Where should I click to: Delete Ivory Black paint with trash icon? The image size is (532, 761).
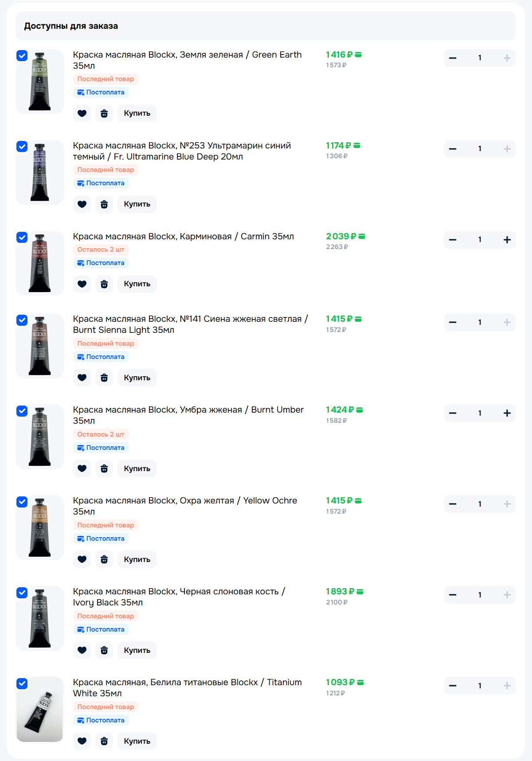[104, 650]
